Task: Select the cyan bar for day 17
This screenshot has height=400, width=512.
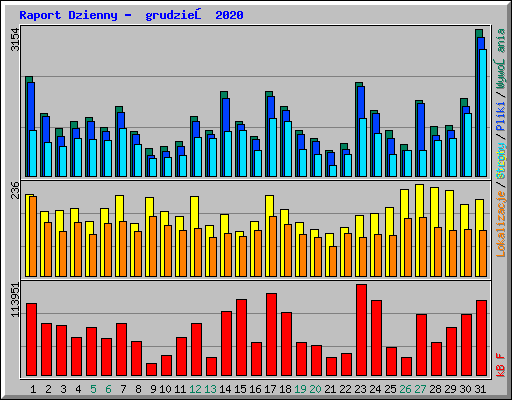Action: pyautogui.click(x=273, y=147)
